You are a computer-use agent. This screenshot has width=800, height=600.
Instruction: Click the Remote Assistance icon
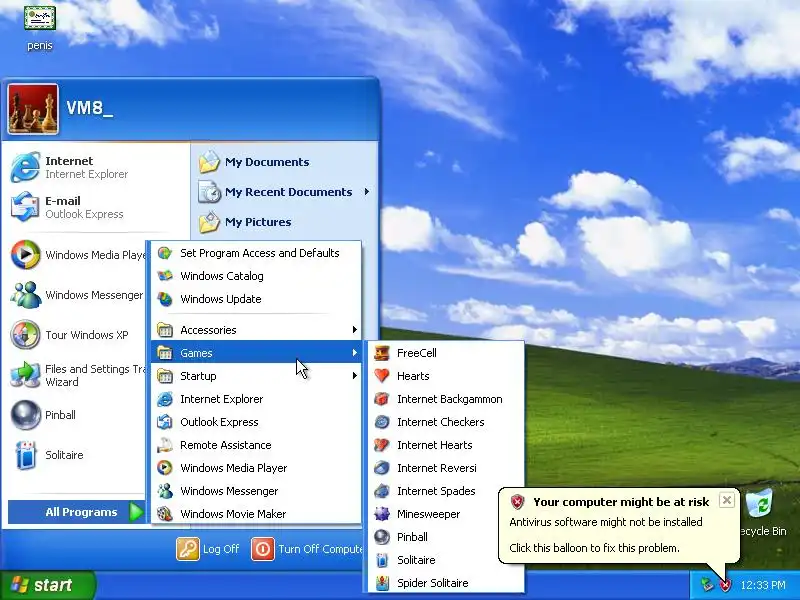point(165,445)
